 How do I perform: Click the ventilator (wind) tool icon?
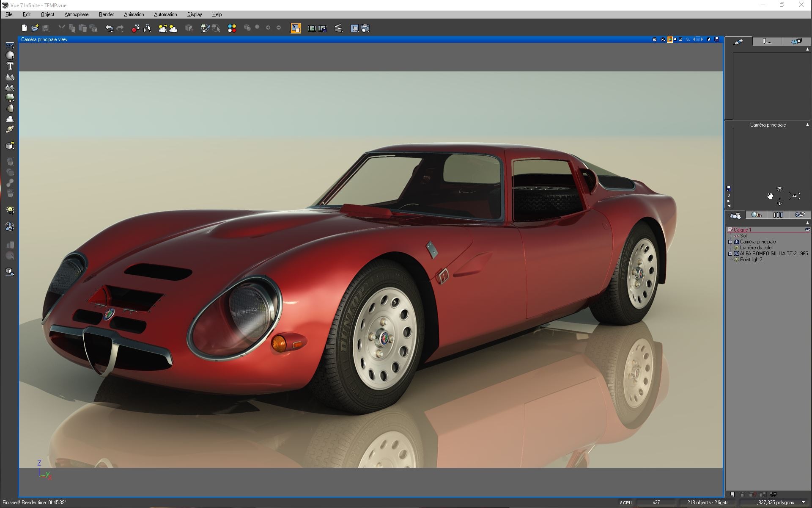10,227
